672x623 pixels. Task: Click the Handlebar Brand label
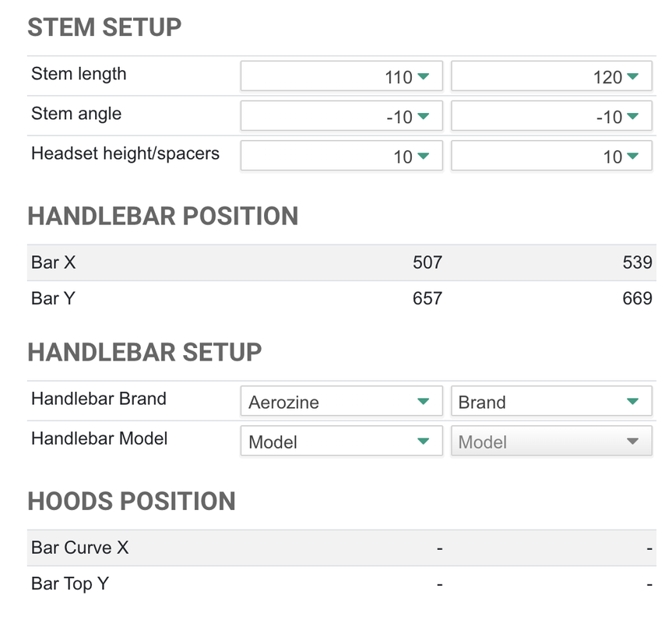tap(99, 399)
